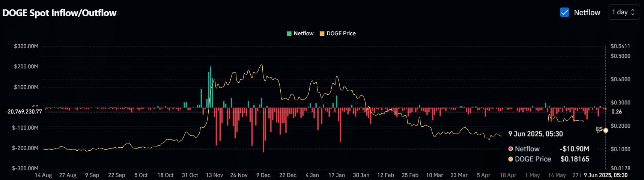Click the $300.00M left axis label
The height and width of the screenshot is (180, 644).
click(26, 46)
